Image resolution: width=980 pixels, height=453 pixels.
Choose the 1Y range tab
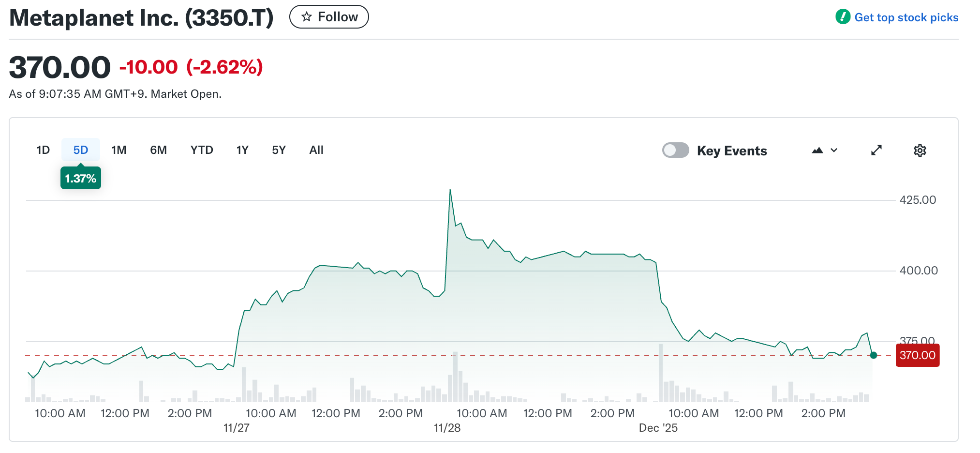pyautogui.click(x=242, y=150)
